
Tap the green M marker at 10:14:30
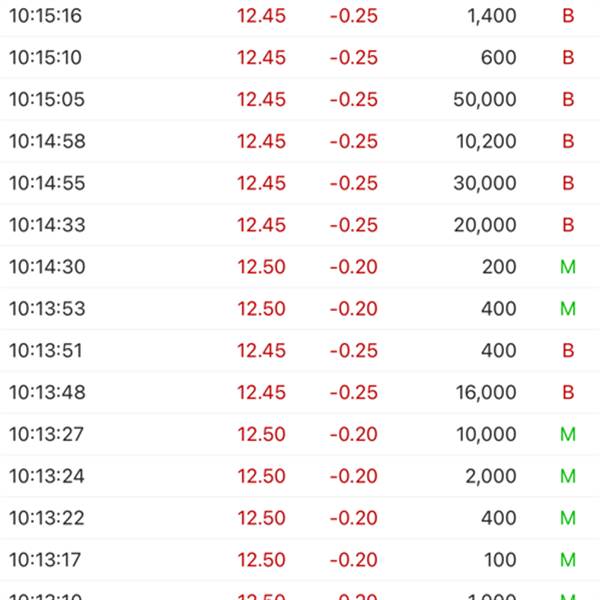568,267
